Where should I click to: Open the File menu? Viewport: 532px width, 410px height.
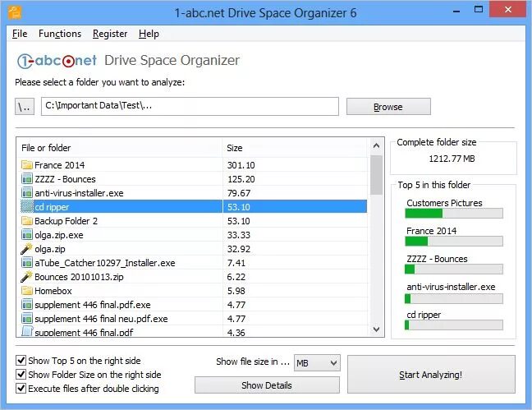pos(20,34)
